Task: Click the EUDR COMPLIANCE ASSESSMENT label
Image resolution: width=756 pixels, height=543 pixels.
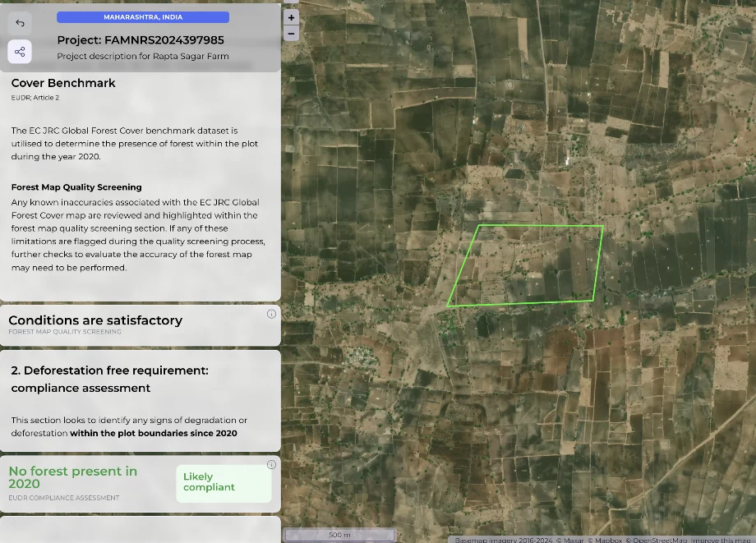Action: pyautogui.click(x=63, y=498)
